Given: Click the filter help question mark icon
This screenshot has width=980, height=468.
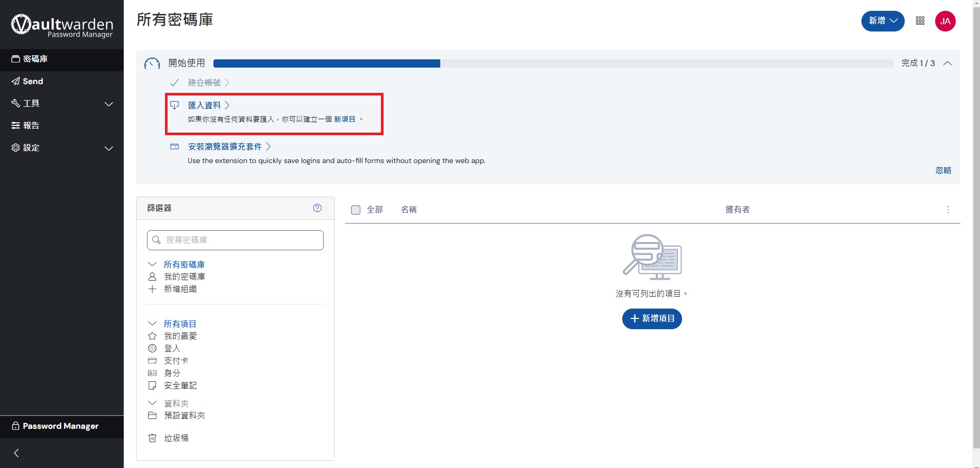Looking at the screenshot, I should click(x=317, y=208).
